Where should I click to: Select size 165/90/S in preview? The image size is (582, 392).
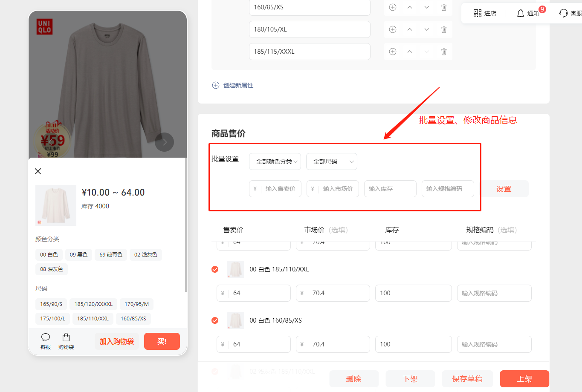(x=51, y=304)
